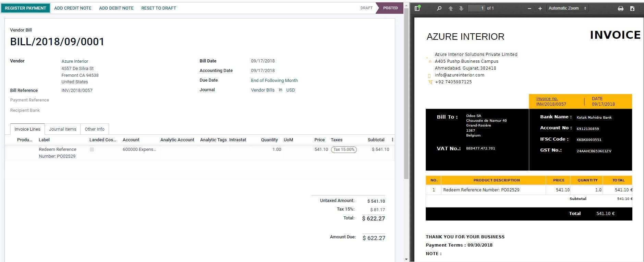Viewport: 644px width, 262px height.
Task: Click the Tax 15% amount $ 81.17
Action: point(377,210)
